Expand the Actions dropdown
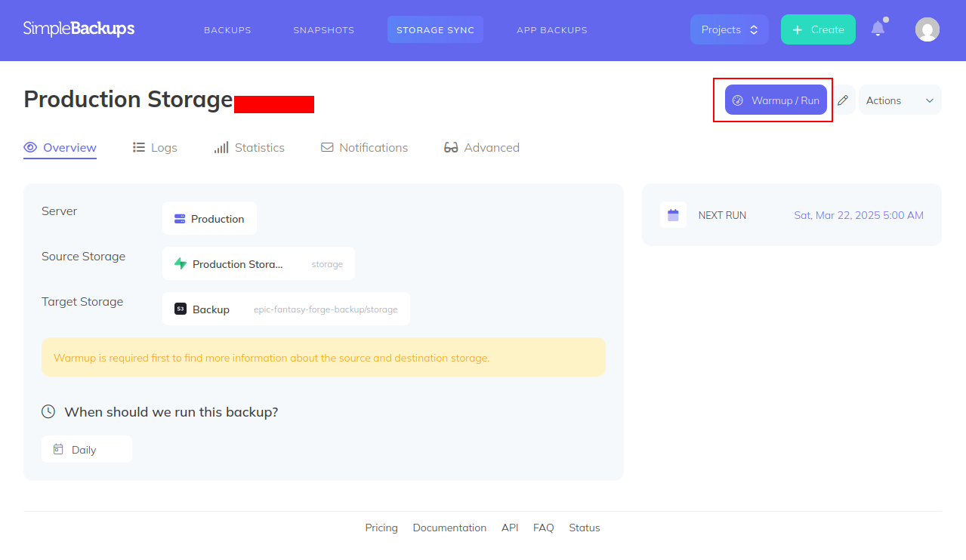The height and width of the screenshot is (560, 966). [x=900, y=100]
